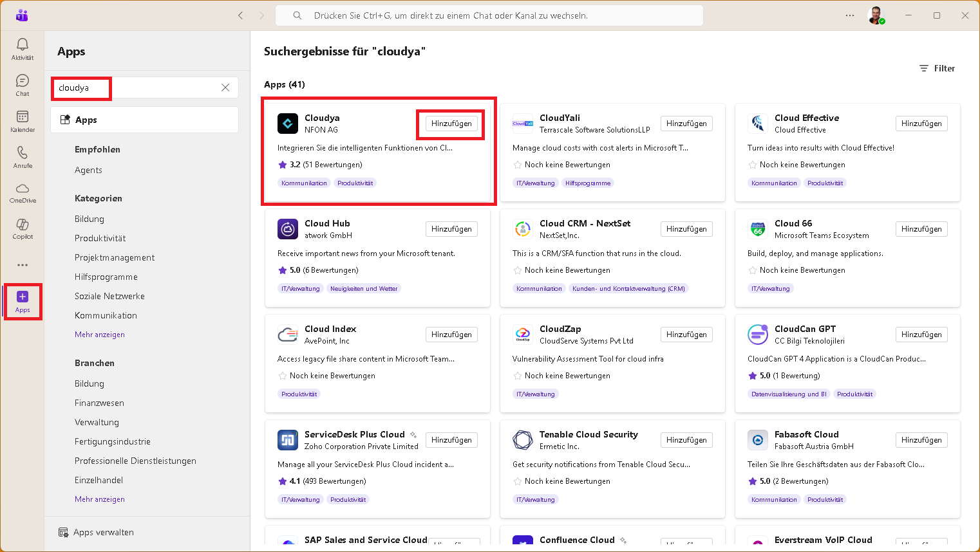Open the Filter options

(x=938, y=68)
